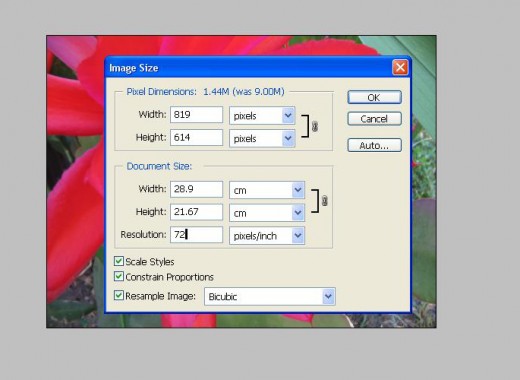The width and height of the screenshot is (520, 380).
Task: Open the Auto... resolution dialog
Action: pos(374,145)
